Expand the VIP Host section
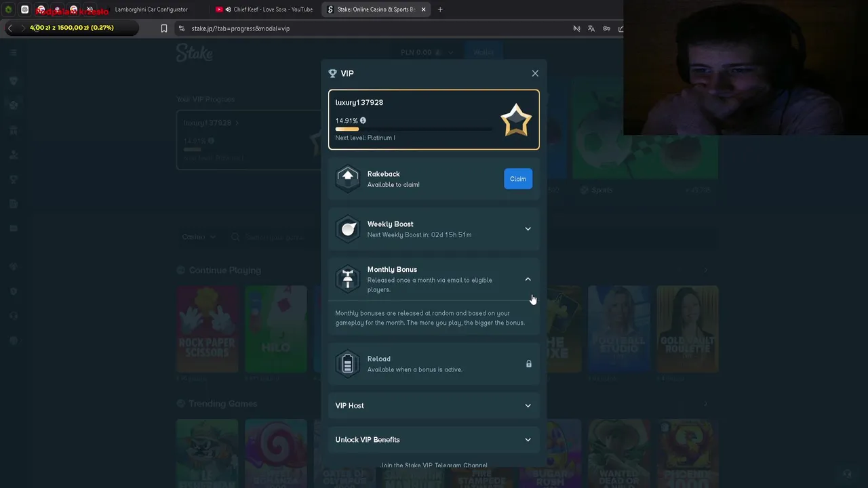868x488 pixels. (434, 405)
